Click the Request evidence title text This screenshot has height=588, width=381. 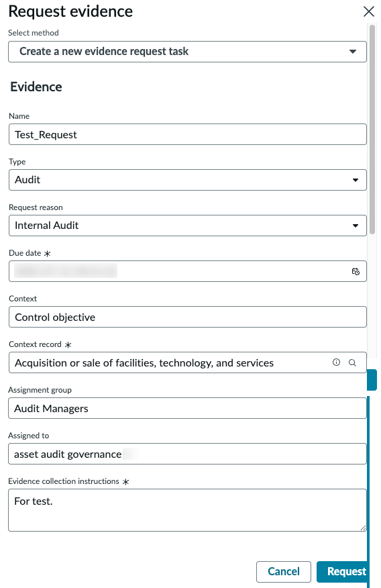tap(70, 11)
